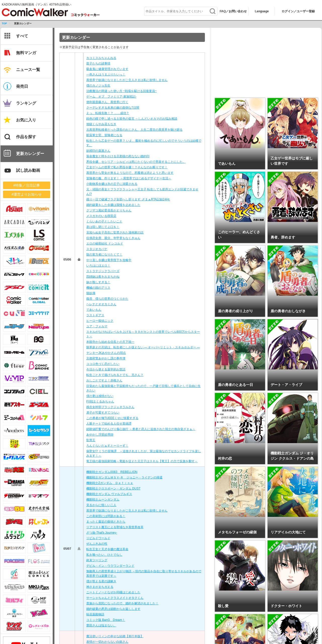Open the Language selector

(262, 11)
